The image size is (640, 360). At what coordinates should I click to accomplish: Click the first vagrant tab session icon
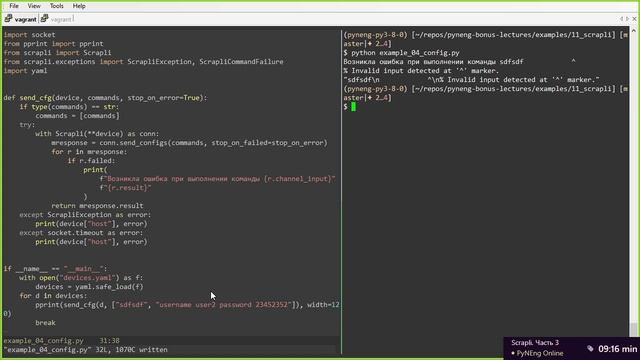pos(9,19)
